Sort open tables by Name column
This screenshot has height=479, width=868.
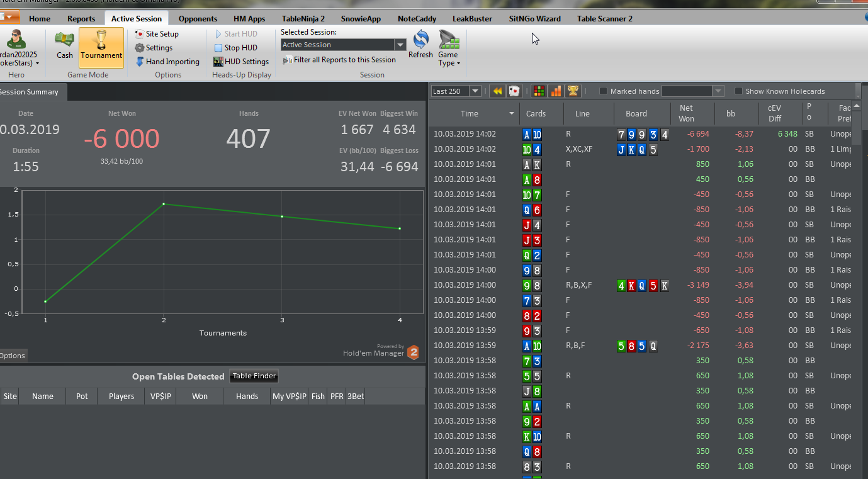43,397
